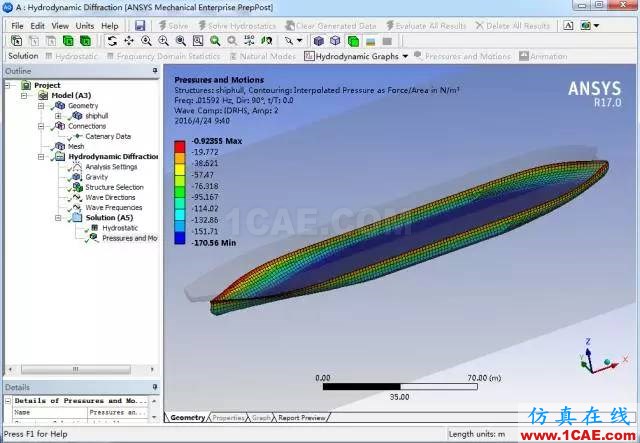Click the red legend color band

[x=180, y=147]
